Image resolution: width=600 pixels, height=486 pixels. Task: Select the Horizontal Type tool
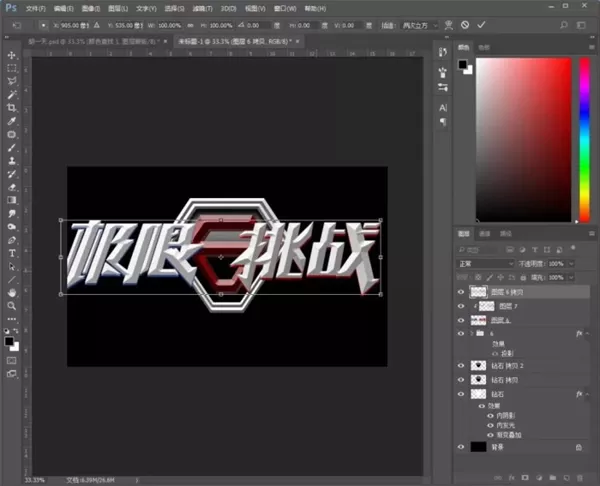pos(11,253)
